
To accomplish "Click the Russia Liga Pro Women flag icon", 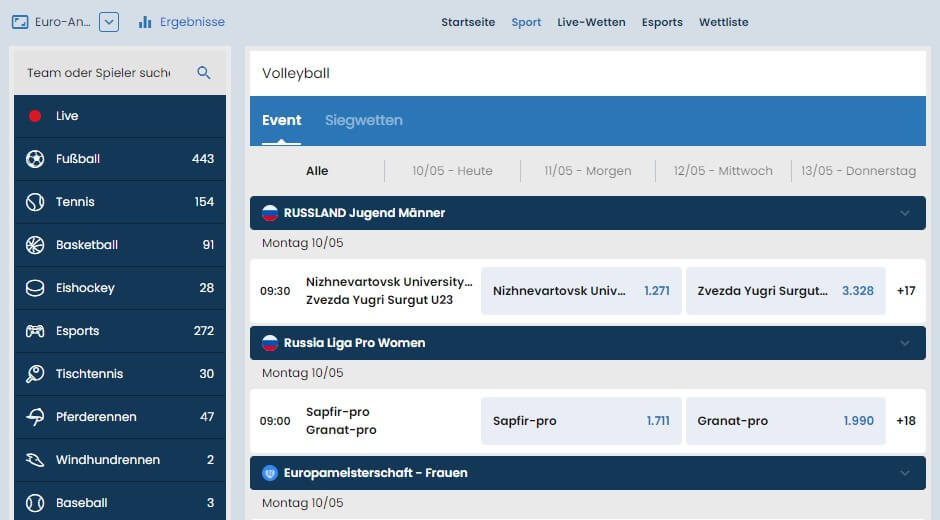I will tap(270, 343).
